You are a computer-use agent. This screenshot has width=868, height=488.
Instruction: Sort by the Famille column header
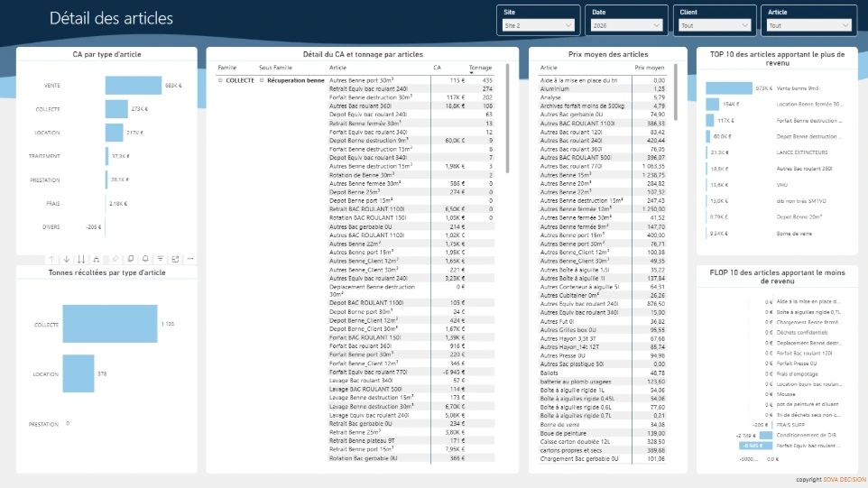pos(227,68)
